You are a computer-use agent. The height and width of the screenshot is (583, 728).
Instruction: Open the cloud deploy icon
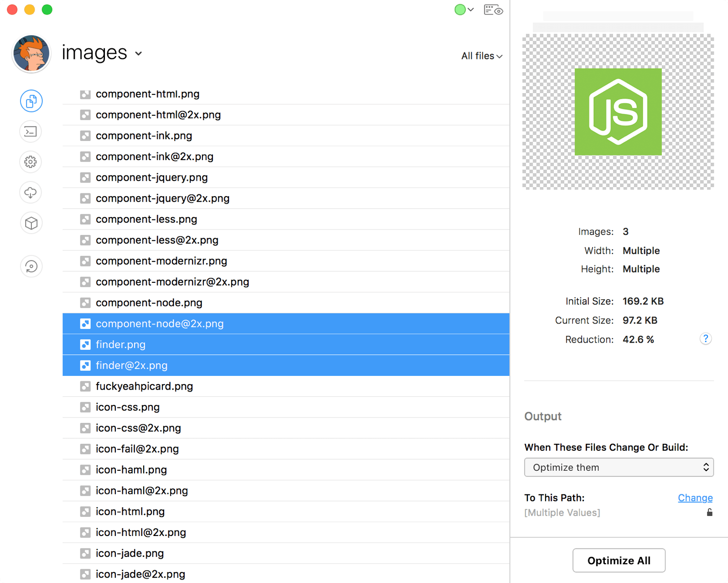tap(31, 193)
